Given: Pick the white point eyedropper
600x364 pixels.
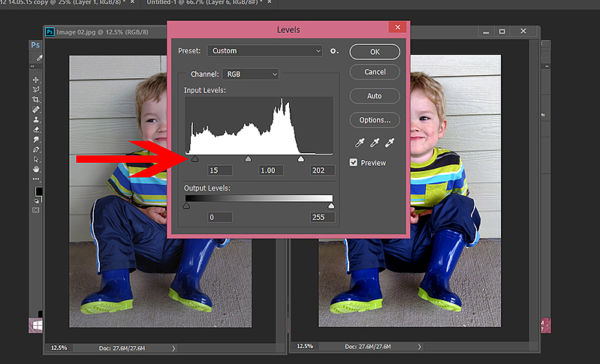Looking at the screenshot, I should click(x=390, y=143).
